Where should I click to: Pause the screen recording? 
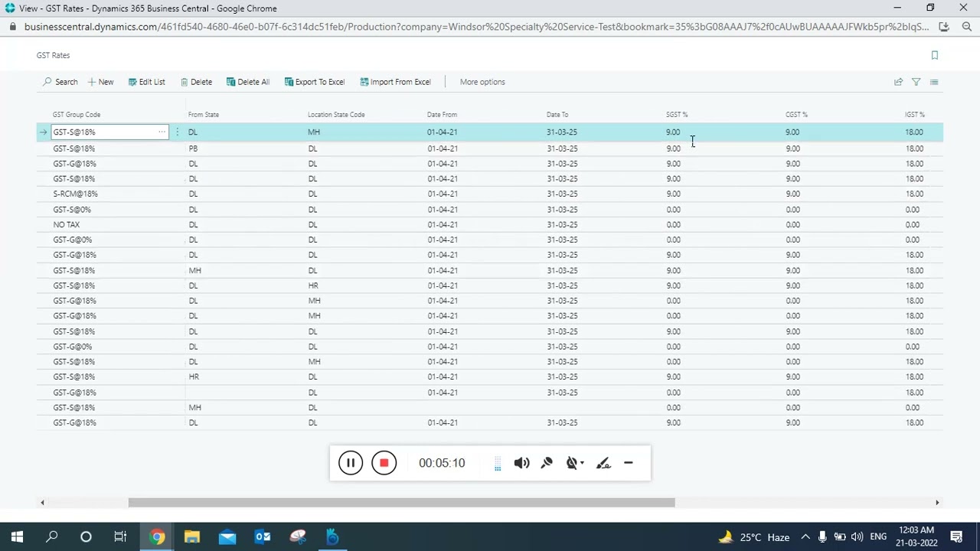(x=351, y=463)
